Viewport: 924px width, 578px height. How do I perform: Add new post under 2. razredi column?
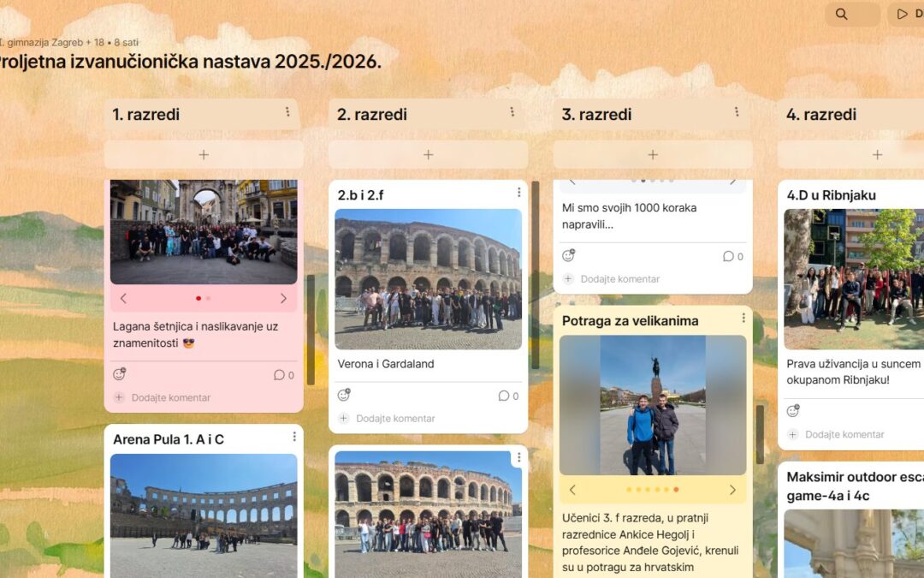tap(428, 154)
